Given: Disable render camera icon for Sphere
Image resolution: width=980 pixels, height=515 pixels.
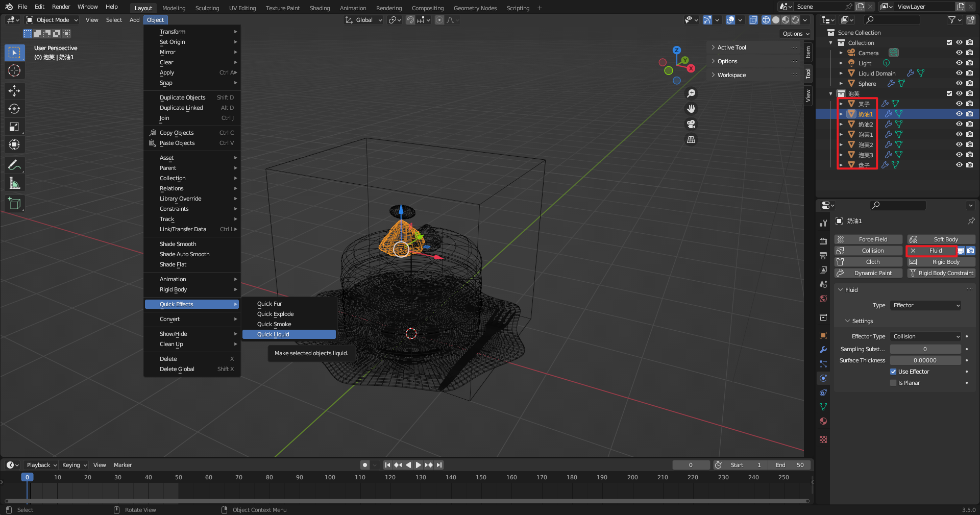Looking at the screenshot, I should pyautogui.click(x=969, y=83).
